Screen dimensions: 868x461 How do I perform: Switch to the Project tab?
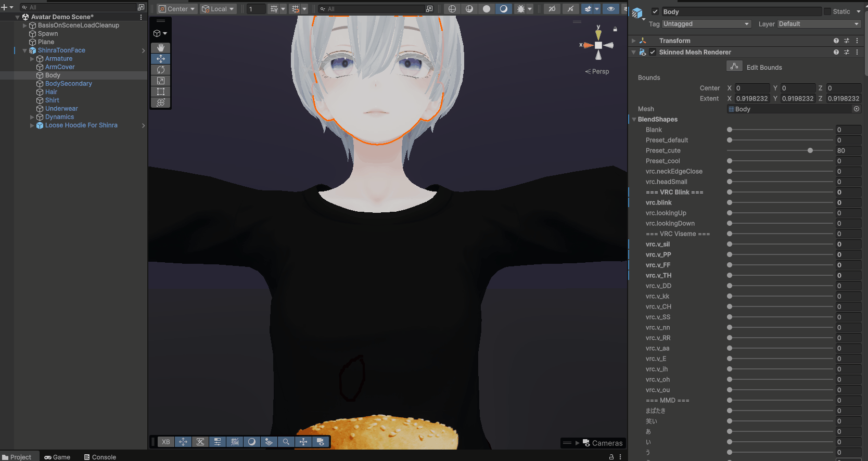(17, 457)
